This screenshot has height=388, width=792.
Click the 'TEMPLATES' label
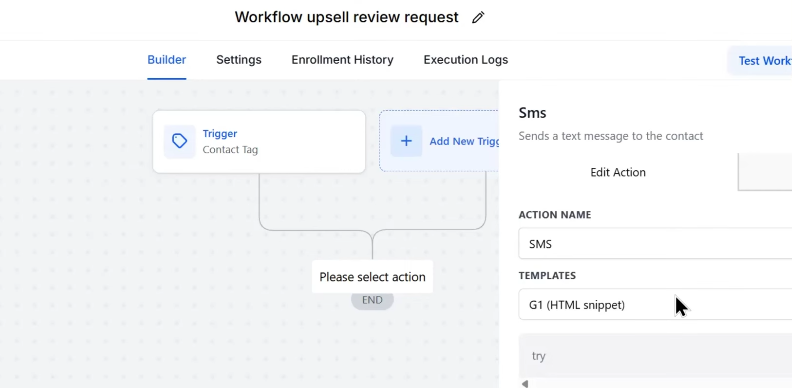pos(547,275)
